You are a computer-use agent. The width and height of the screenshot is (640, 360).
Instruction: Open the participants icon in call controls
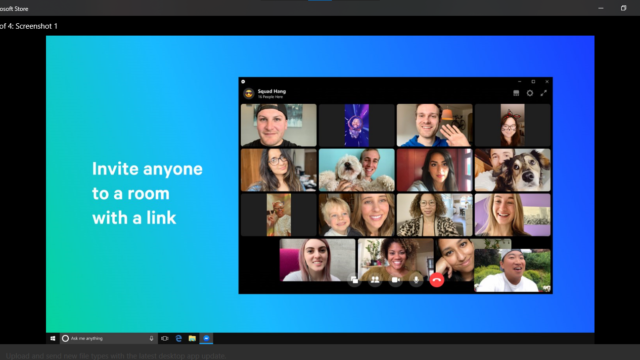[x=375, y=280]
